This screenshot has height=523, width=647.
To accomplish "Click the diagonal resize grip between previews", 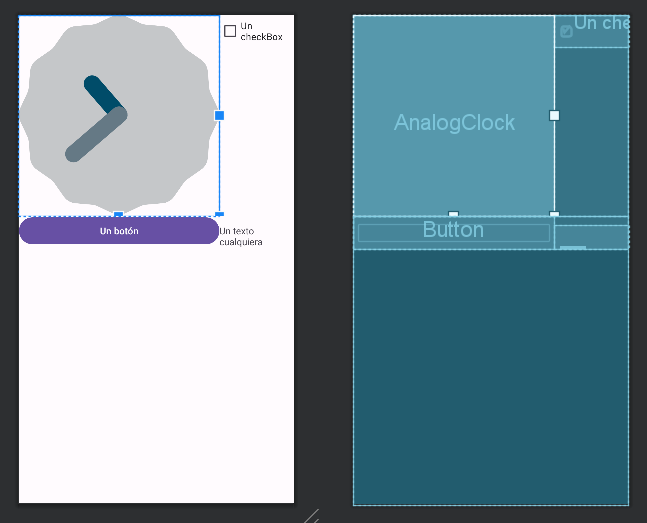I will 312,516.
